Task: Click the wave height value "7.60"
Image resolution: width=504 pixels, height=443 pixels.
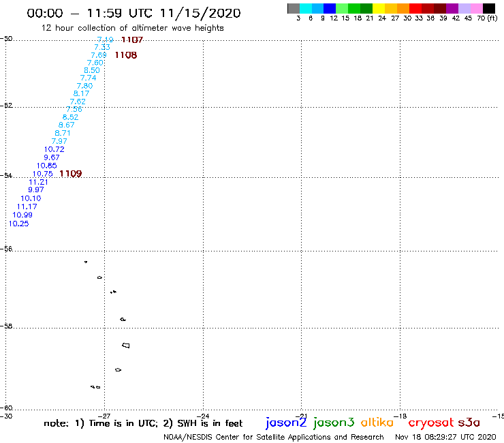Action: 95,63
